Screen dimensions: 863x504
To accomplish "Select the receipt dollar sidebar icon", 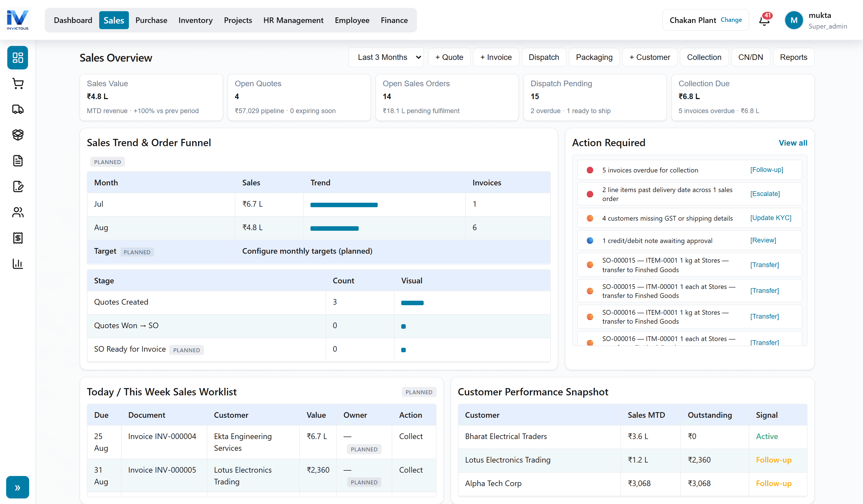I will (x=17, y=238).
